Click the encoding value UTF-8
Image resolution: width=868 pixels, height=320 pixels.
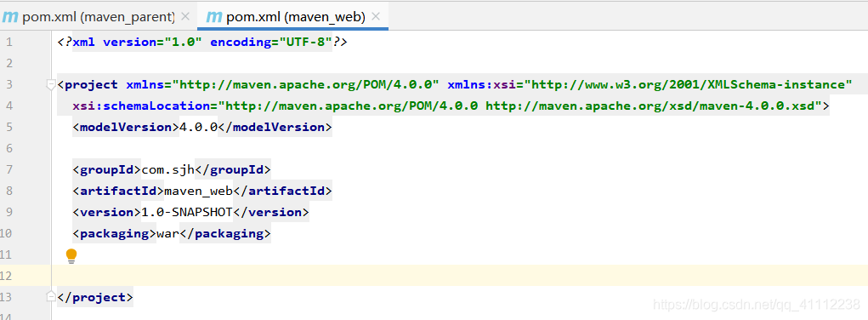305,43
